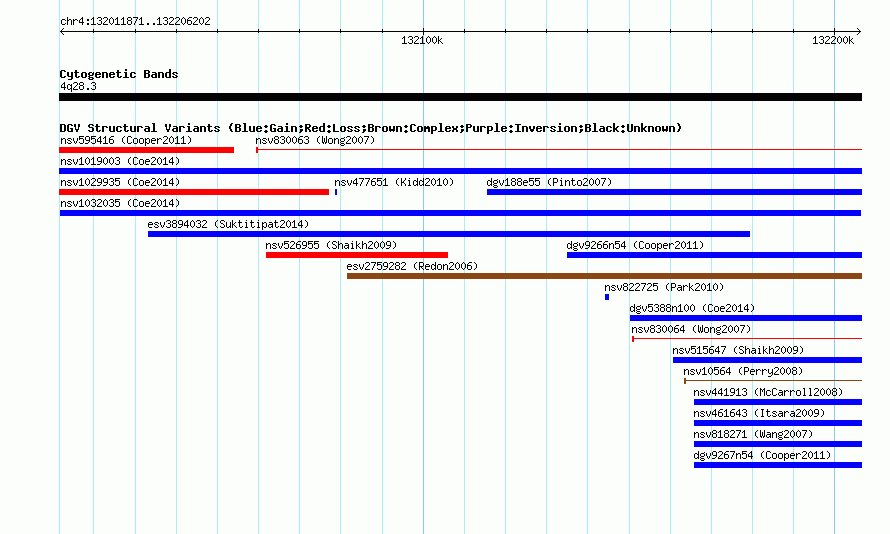Image resolution: width=890 pixels, height=534 pixels.
Task: Select the esv2759282 (Redon2006) label
Action: click(412, 266)
